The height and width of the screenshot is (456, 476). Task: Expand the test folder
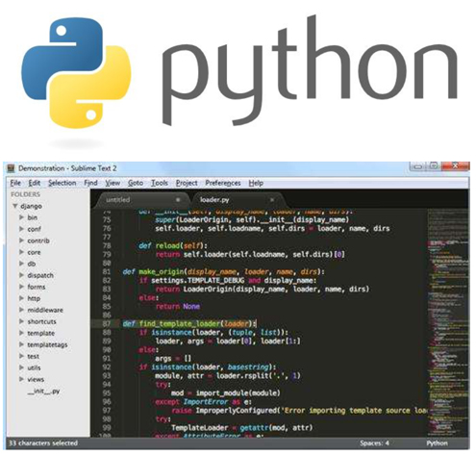(x=21, y=356)
